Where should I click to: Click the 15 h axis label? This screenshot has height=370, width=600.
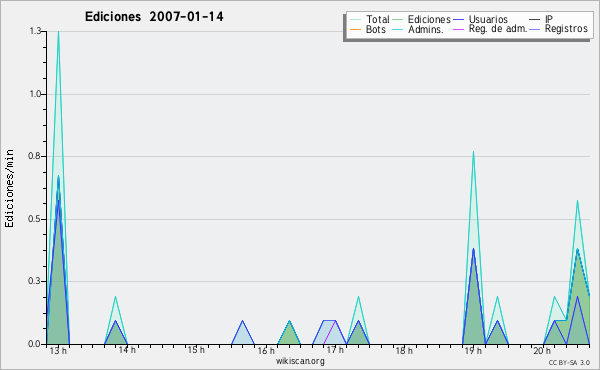[x=196, y=350]
